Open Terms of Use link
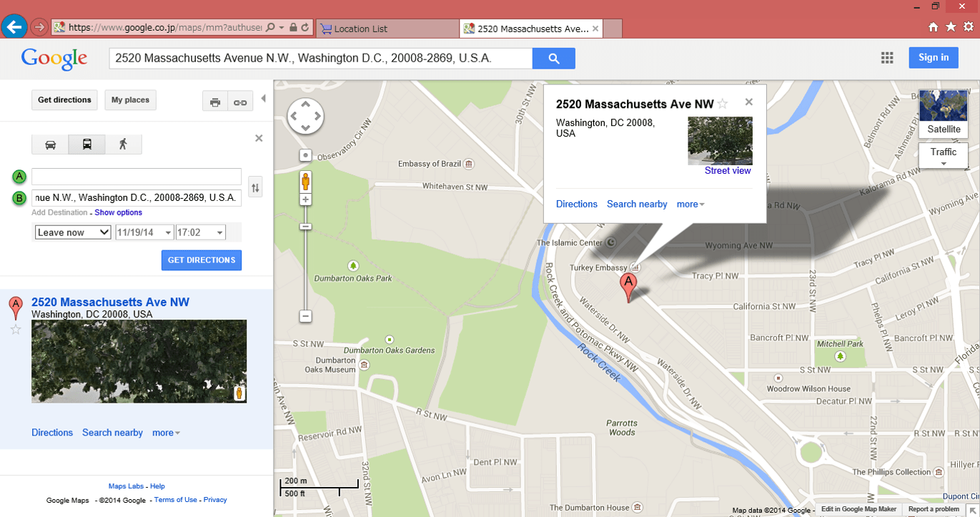980x517 pixels. (x=176, y=500)
